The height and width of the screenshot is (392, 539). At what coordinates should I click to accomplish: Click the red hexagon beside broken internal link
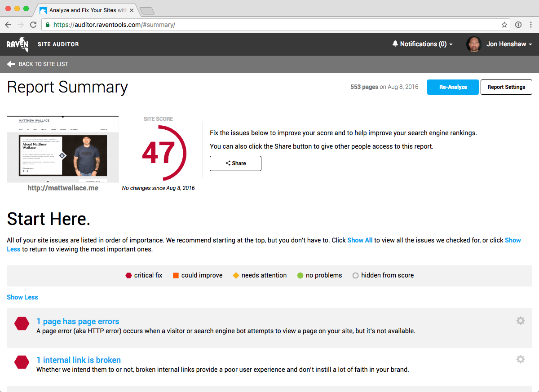click(x=22, y=362)
